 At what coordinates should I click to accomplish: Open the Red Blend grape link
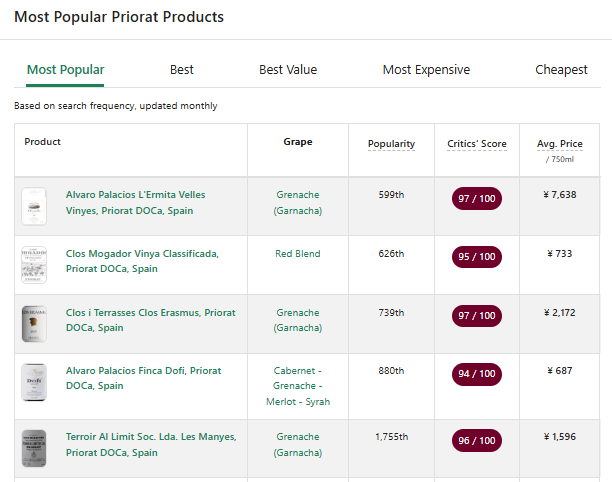[298, 254]
